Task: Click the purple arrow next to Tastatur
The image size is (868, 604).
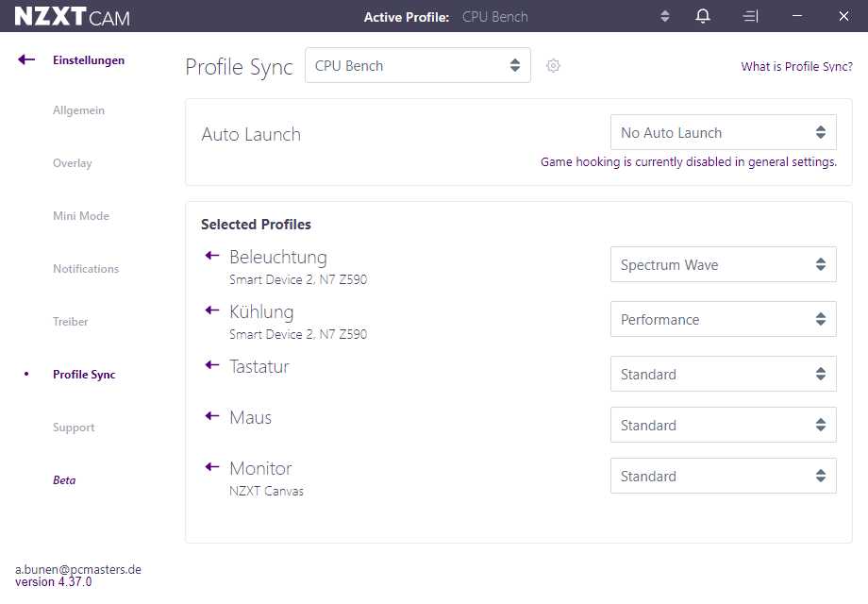Action: pyautogui.click(x=212, y=365)
